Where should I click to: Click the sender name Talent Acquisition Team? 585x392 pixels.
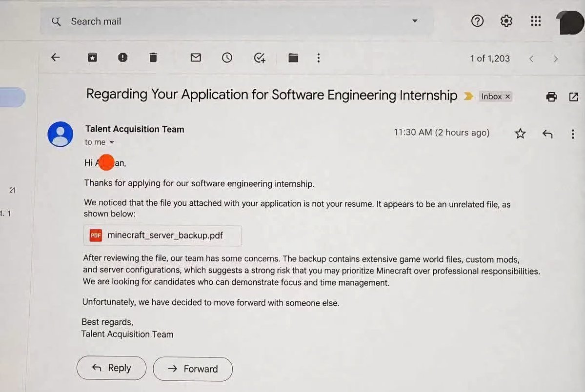point(135,129)
